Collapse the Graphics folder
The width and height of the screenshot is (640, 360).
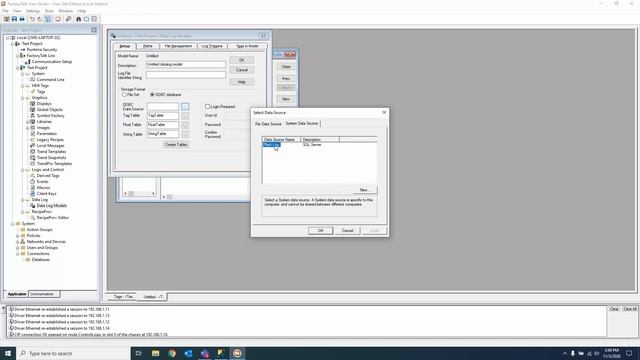(22, 98)
